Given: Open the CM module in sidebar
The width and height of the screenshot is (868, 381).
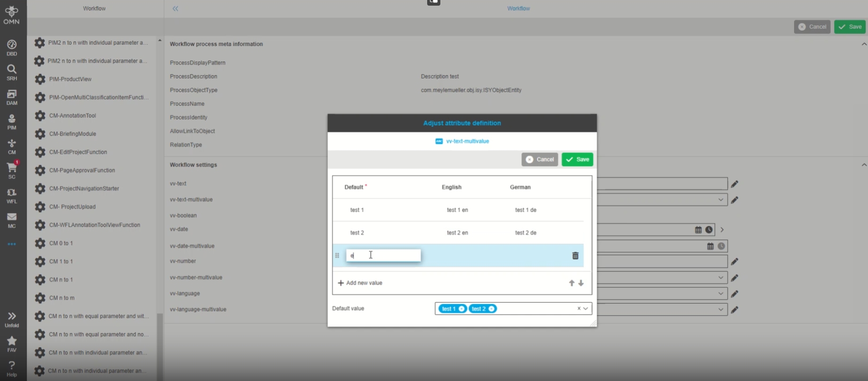Looking at the screenshot, I should (12, 146).
